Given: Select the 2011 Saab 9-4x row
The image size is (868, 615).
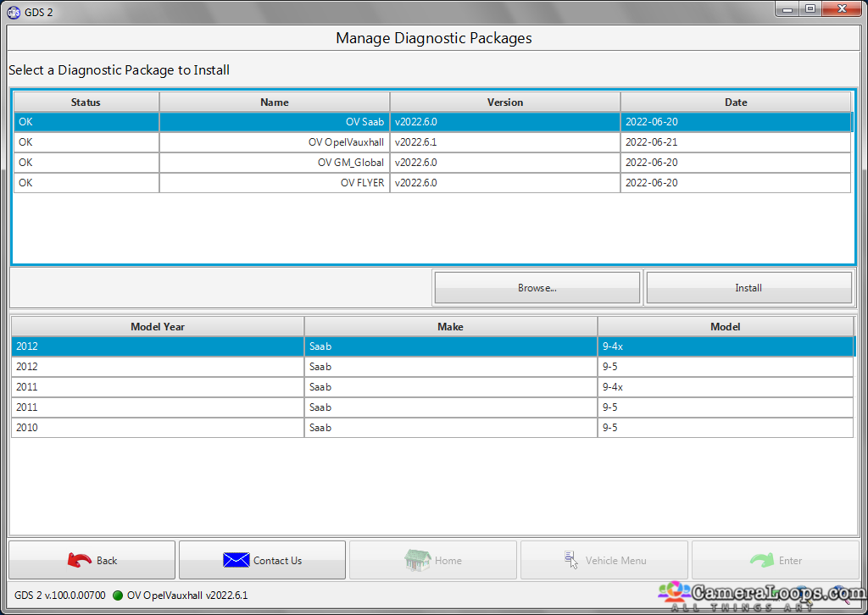Looking at the screenshot, I should [432, 387].
